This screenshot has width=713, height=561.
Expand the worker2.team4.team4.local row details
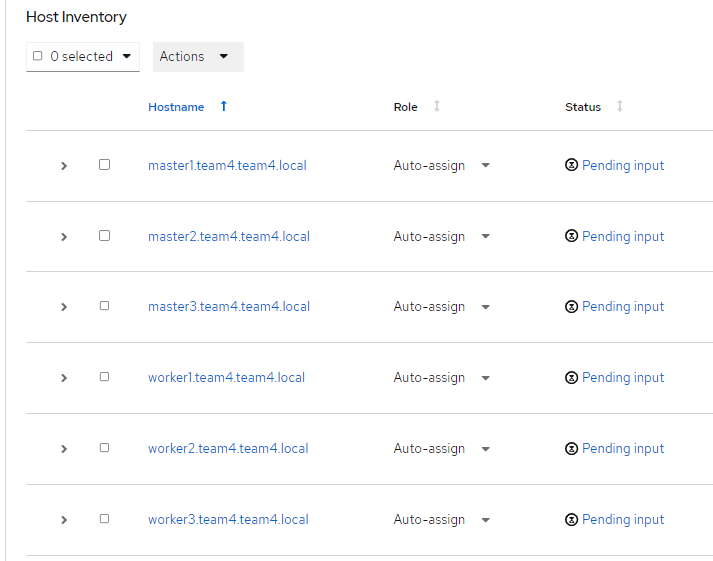64,449
